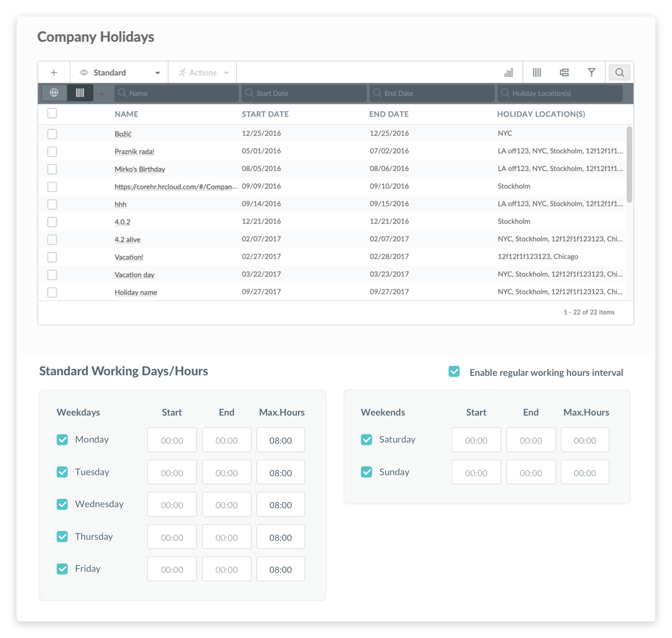672x638 pixels.
Task: Select the globe icon in the filter row
Action: tap(54, 93)
